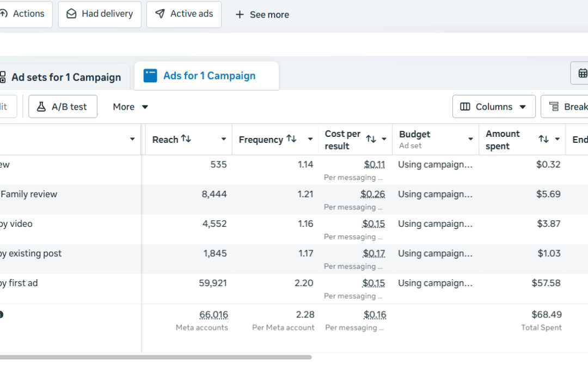Select the existing post ad row
The height and width of the screenshot is (368, 588).
pos(30,254)
